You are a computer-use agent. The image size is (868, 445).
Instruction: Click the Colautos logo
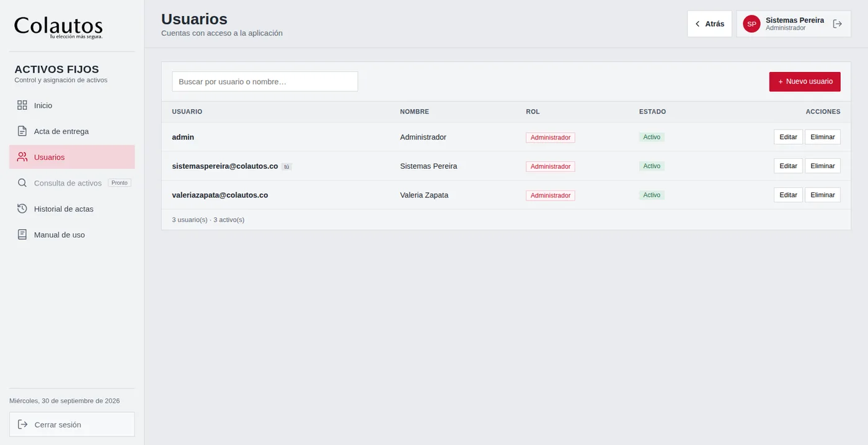(x=58, y=27)
